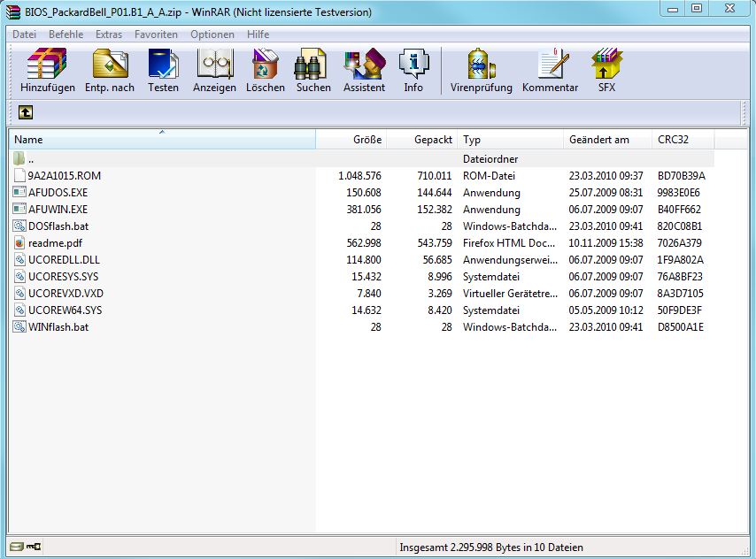Click the date 10.11.2009 15:38
The width and height of the screenshot is (756, 559).
tap(606, 243)
